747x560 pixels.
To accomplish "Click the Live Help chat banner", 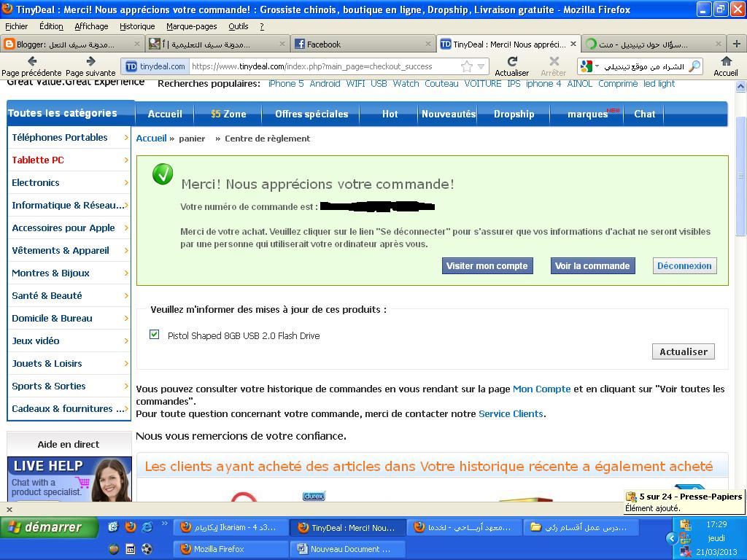I will coord(69,479).
